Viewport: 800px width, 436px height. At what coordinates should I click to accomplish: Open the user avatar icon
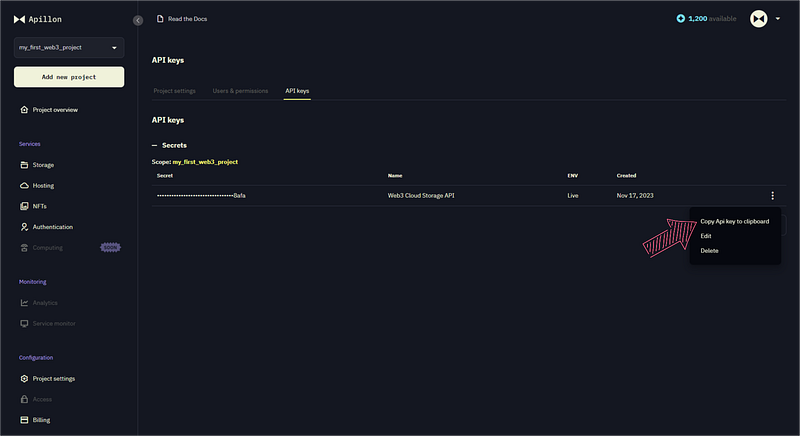pos(759,19)
